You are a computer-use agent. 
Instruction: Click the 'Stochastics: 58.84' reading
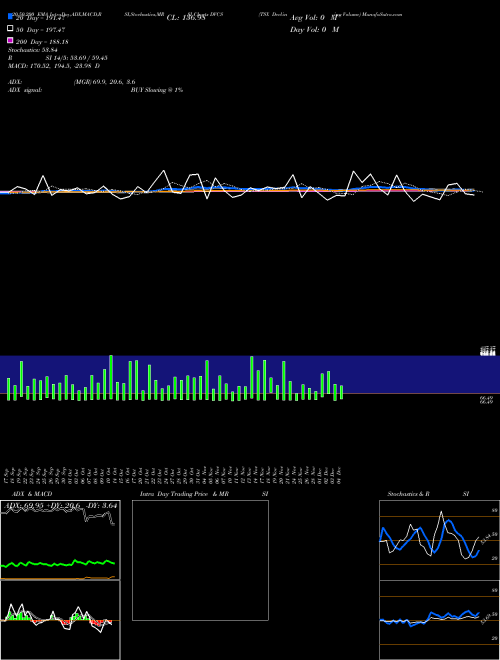[32, 50]
